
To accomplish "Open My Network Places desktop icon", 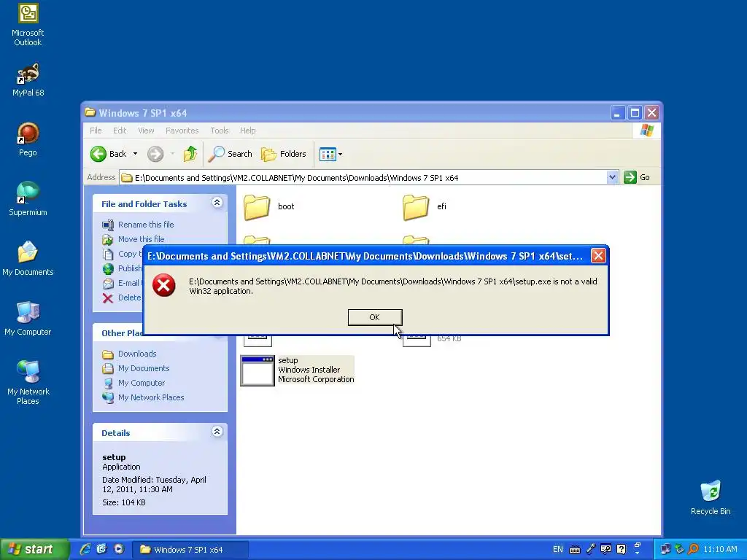I will [x=28, y=382].
